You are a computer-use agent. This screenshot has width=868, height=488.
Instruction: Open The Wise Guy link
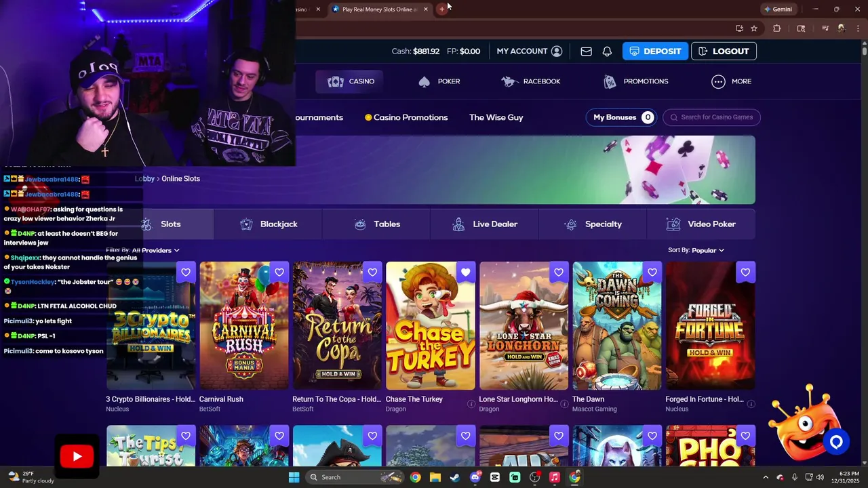coord(496,117)
